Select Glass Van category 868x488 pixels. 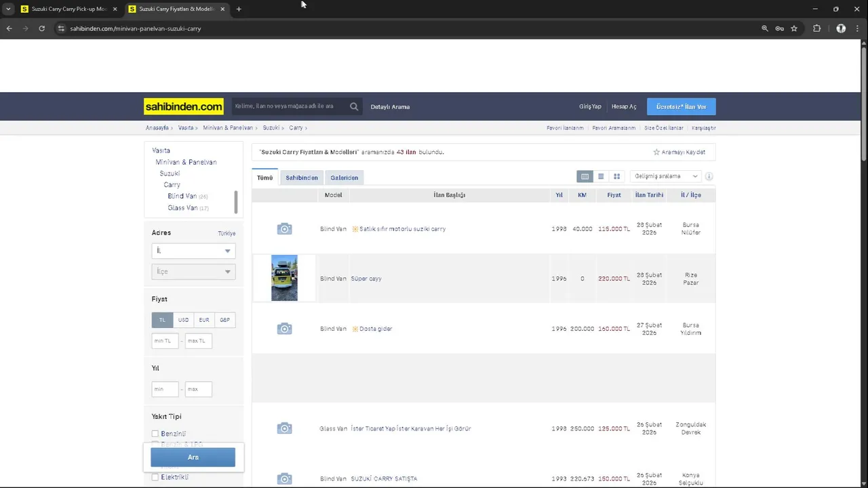(x=182, y=208)
